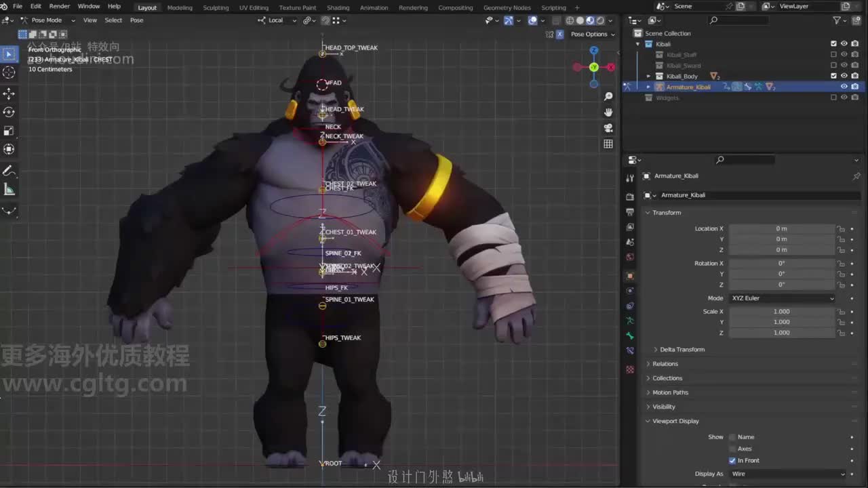Click the Location X value field

tap(782, 229)
